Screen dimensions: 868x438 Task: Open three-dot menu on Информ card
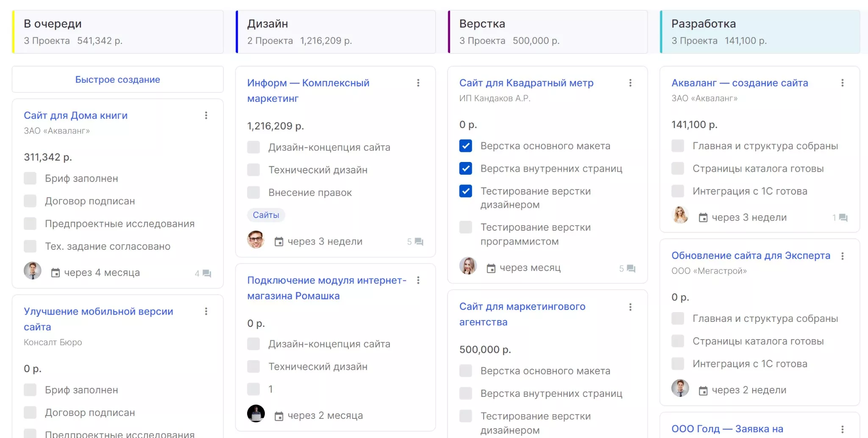click(x=418, y=83)
